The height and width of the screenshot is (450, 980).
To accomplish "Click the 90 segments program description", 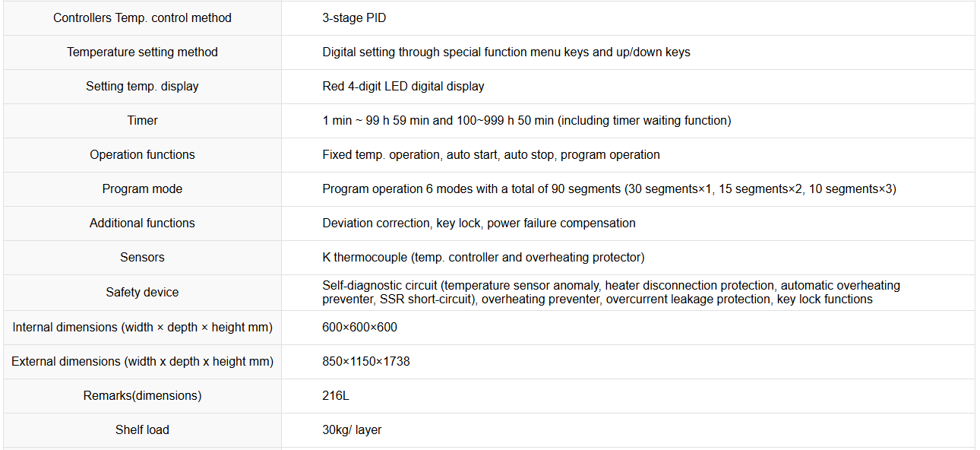I will coord(609,189).
